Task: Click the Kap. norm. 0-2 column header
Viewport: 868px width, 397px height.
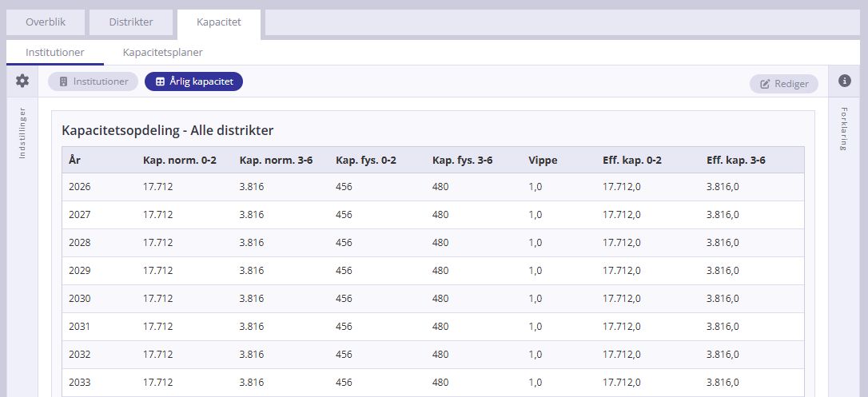Action: 180,160
